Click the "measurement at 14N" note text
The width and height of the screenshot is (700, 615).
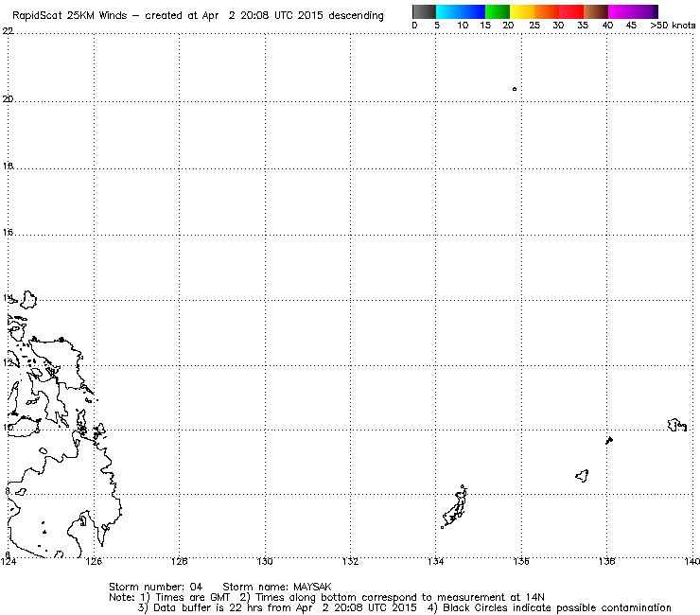coord(491,597)
